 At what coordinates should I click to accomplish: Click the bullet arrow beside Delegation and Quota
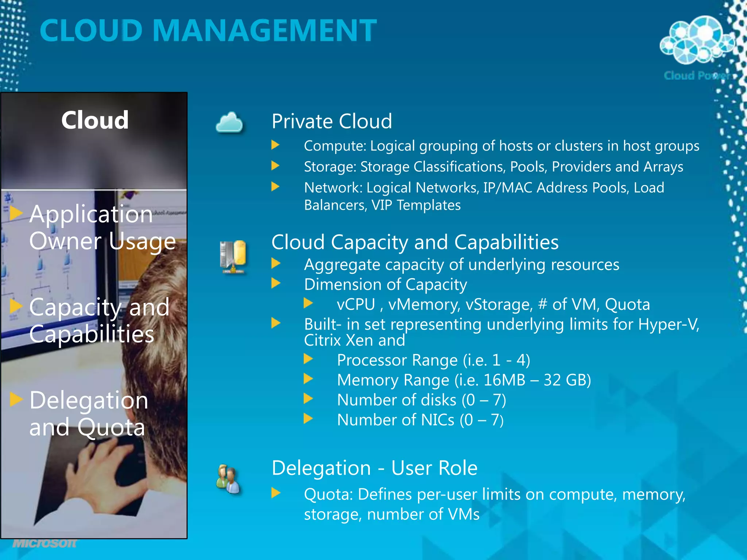click(x=16, y=400)
